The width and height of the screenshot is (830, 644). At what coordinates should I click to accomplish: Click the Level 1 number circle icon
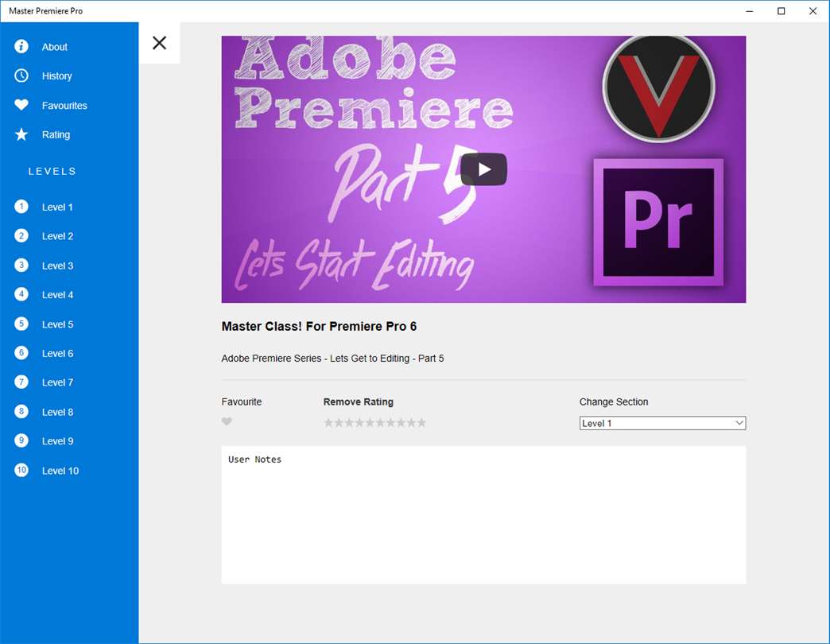(x=21, y=207)
